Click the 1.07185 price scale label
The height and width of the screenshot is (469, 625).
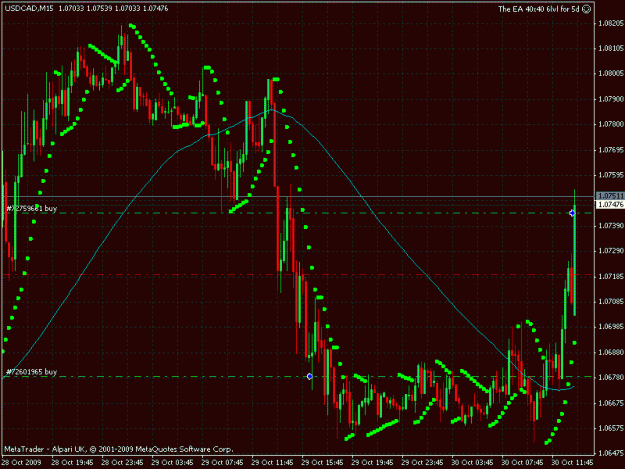pos(611,276)
